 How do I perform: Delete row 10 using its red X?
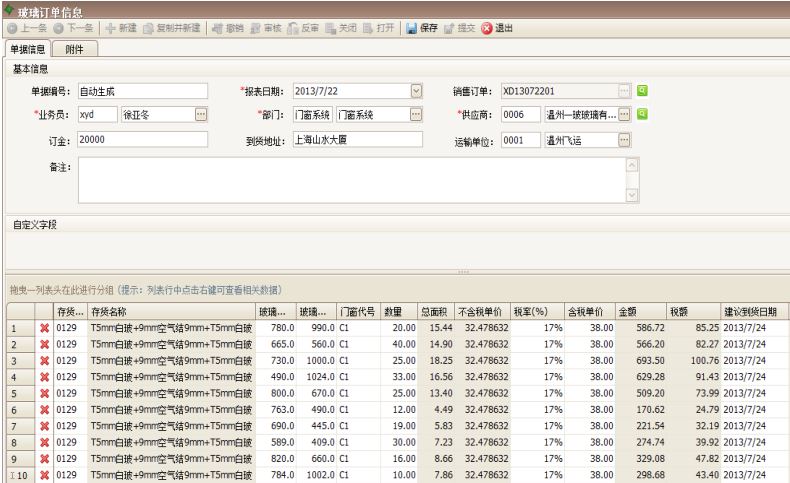[44, 475]
